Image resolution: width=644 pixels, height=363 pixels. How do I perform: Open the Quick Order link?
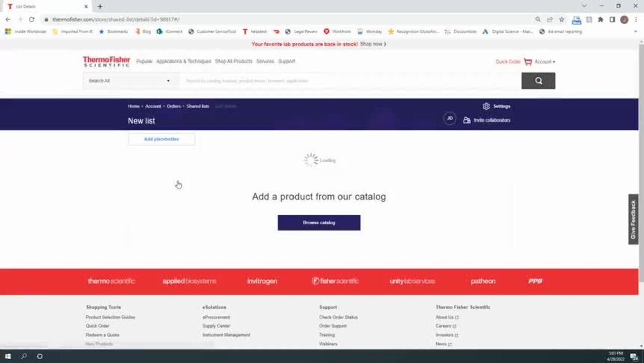(508, 62)
